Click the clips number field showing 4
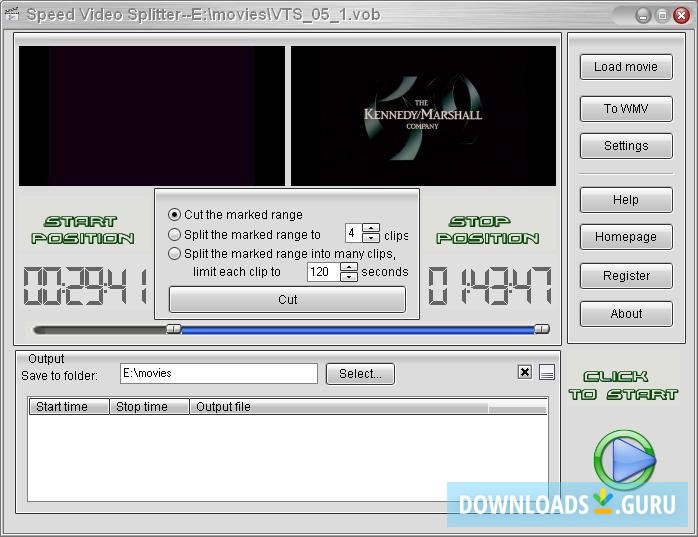 (x=354, y=233)
